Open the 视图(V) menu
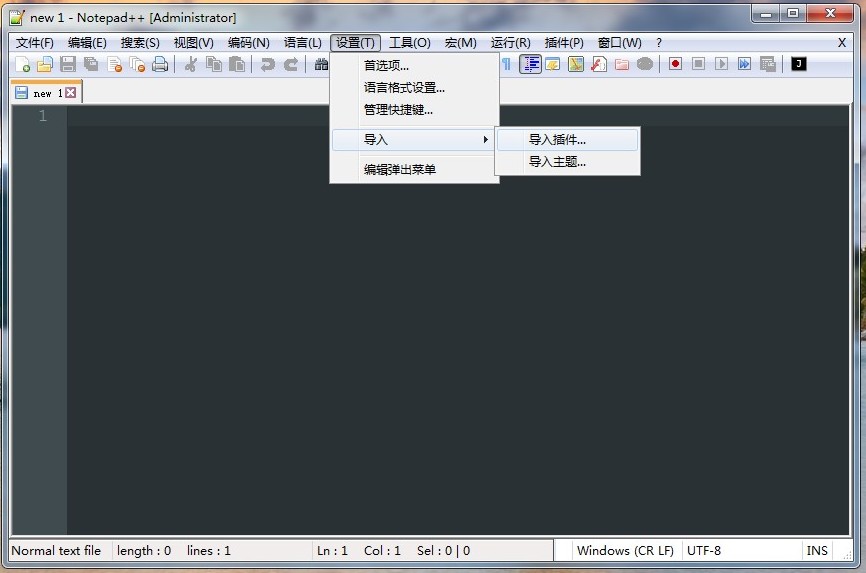The image size is (866, 573). point(193,43)
